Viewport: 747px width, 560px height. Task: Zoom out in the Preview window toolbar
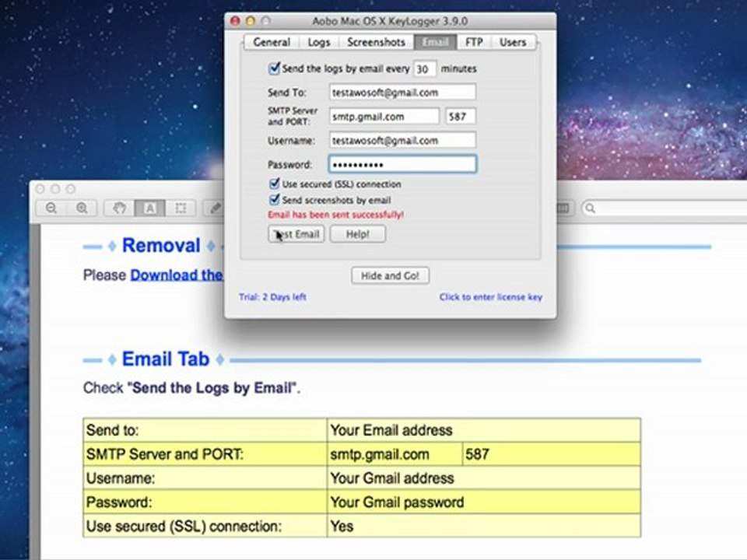point(51,208)
